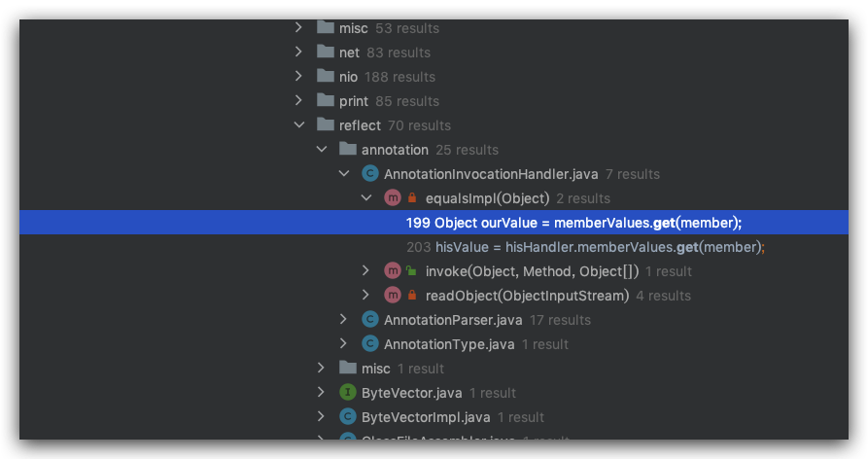
Task: Click the AnnotationType.java class icon
Action: point(369,344)
